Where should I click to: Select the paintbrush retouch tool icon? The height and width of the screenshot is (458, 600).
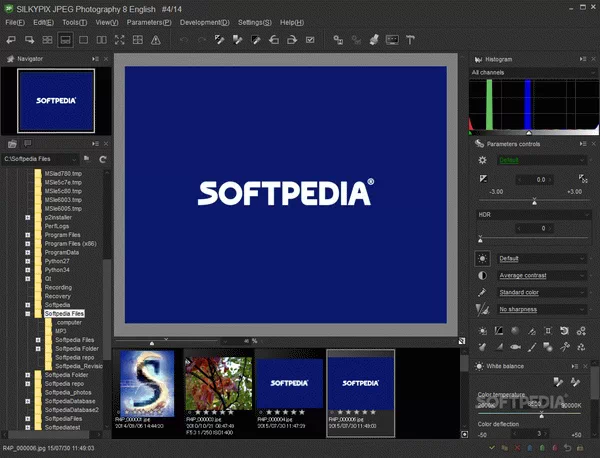pos(532,347)
